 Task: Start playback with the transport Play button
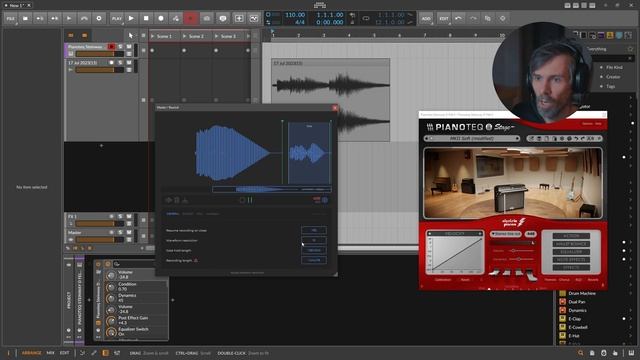[x=131, y=18]
